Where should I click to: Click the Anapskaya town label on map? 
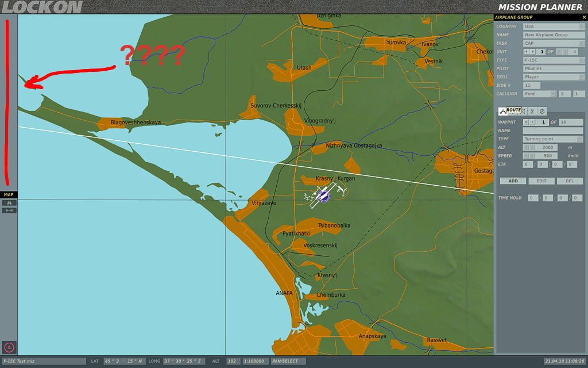[372, 336]
